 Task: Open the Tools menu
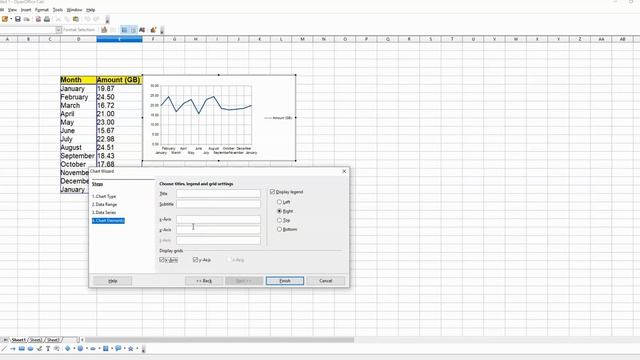pyautogui.click(x=58, y=10)
